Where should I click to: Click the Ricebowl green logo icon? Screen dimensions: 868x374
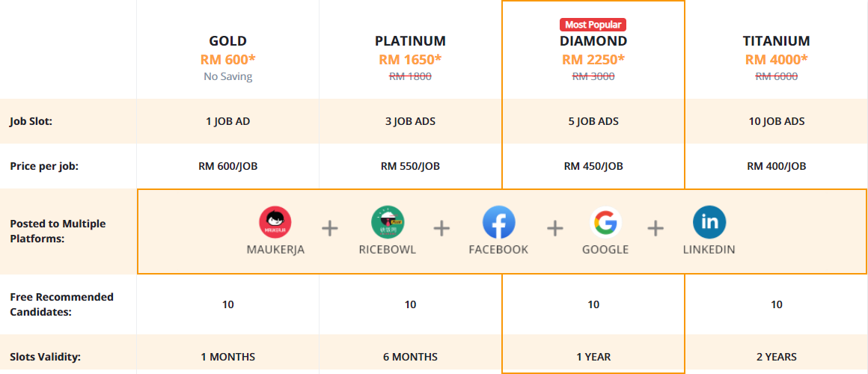(388, 222)
